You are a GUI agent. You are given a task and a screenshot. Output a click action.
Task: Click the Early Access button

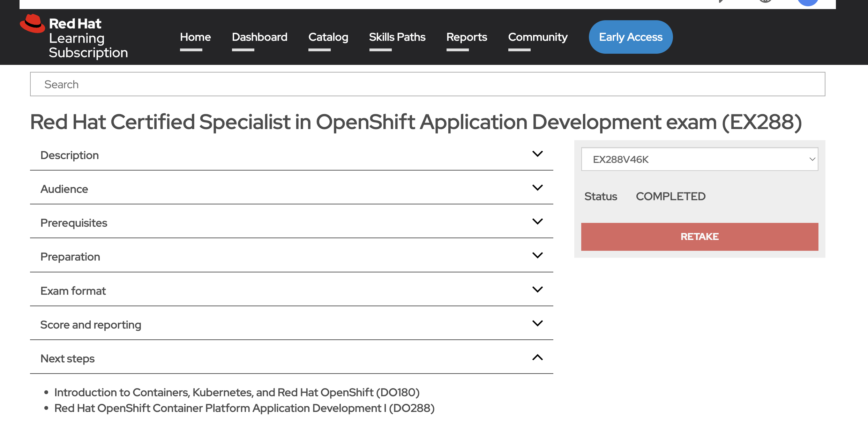coord(630,37)
